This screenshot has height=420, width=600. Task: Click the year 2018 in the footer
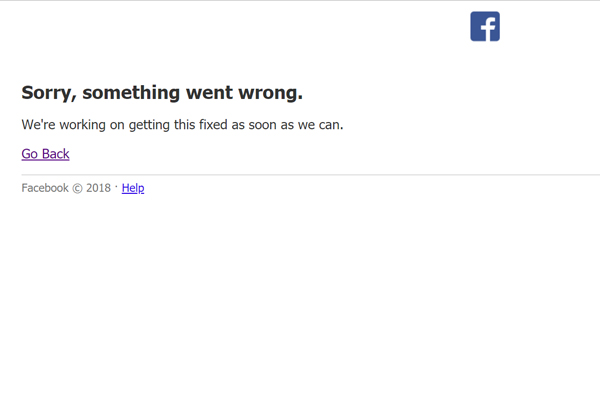click(98, 188)
